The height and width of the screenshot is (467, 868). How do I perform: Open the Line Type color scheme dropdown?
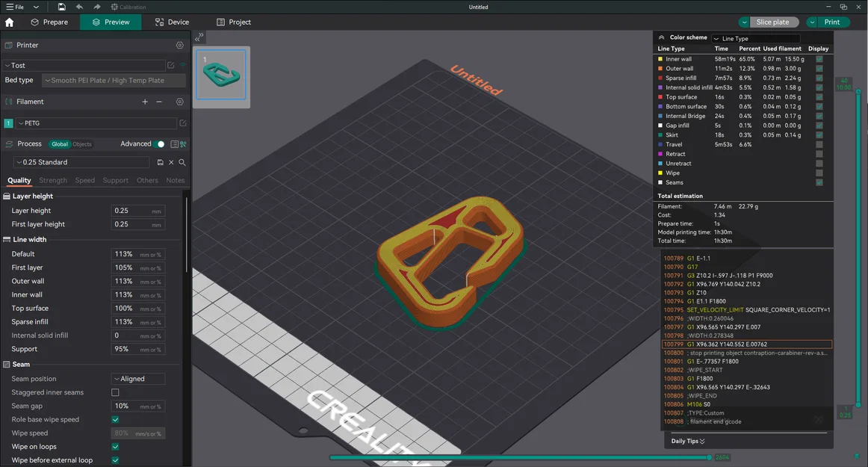pyautogui.click(x=756, y=39)
